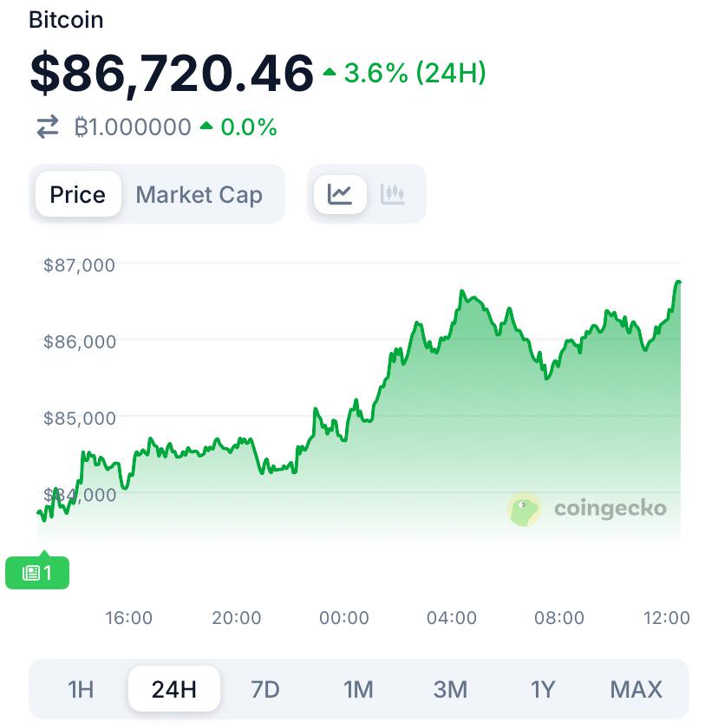Click the latest point on price line

click(679, 282)
